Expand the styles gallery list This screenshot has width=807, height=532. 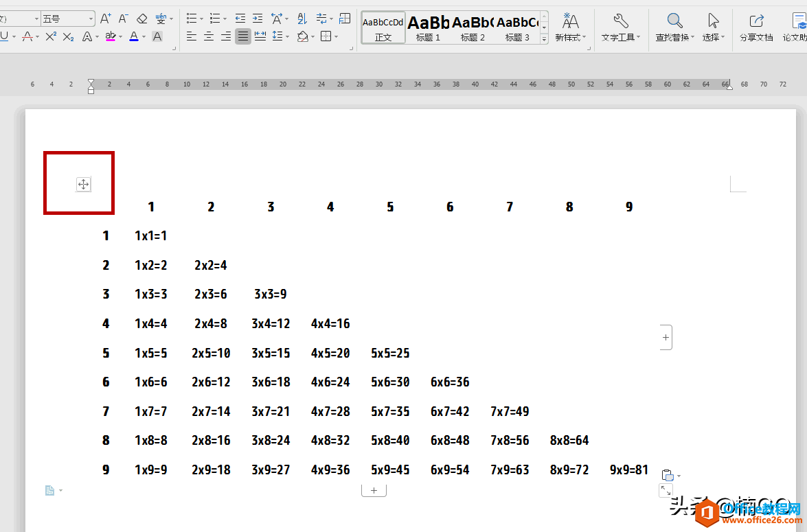point(544,39)
